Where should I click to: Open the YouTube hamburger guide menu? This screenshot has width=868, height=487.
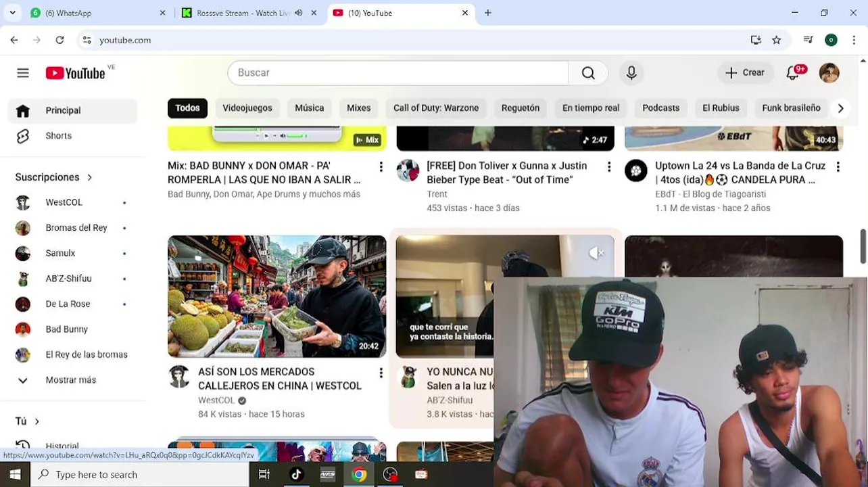click(23, 73)
